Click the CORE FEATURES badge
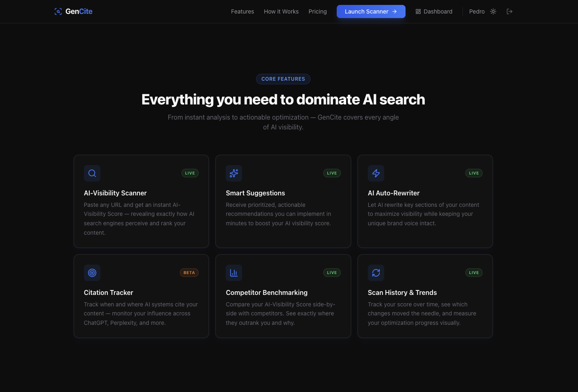Viewport: 578px width, 392px height. (283, 79)
